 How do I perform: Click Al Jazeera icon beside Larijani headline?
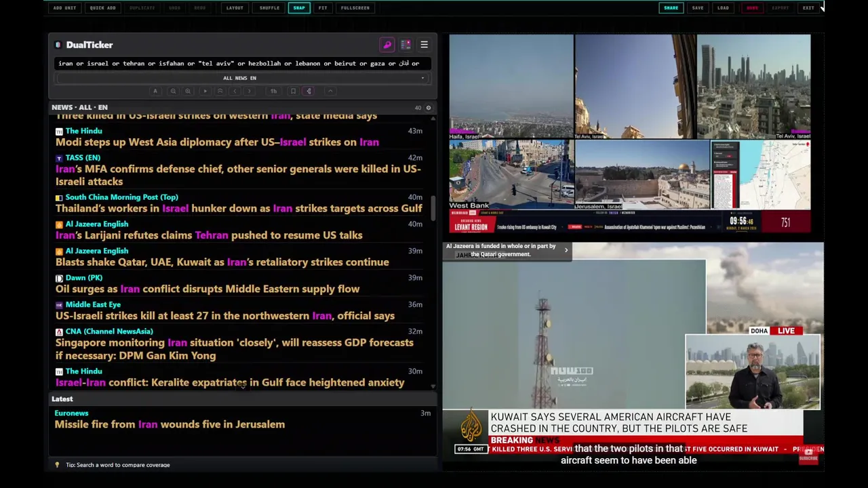[59, 224]
